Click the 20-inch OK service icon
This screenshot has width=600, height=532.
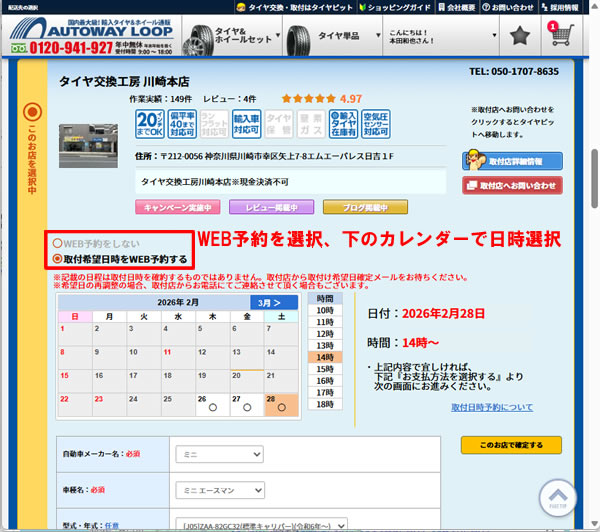pos(150,124)
